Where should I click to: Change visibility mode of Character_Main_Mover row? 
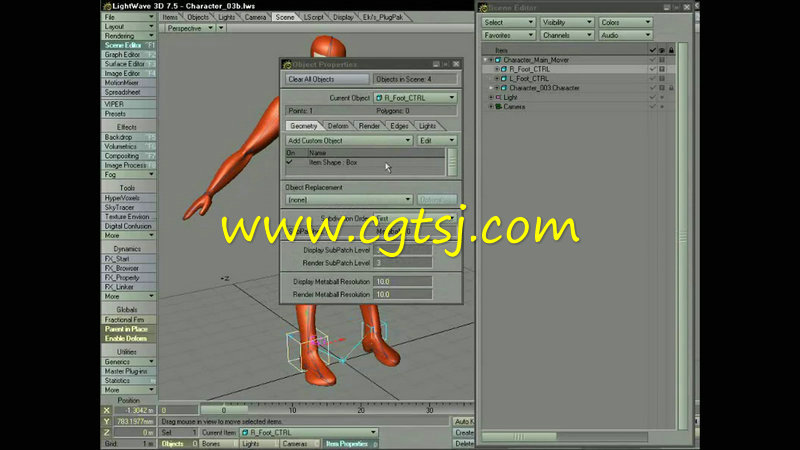coord(662,60)
